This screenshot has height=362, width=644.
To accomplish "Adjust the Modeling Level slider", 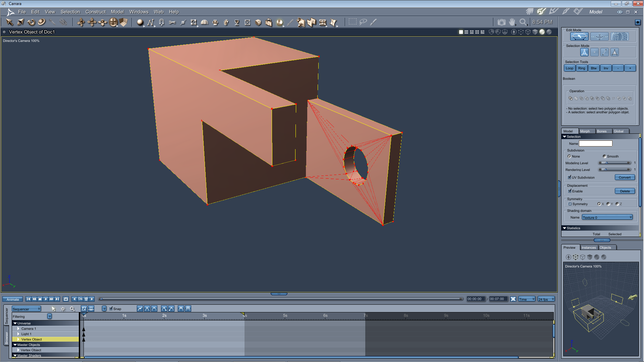I will pyautogui.click(x=606, y=163).
